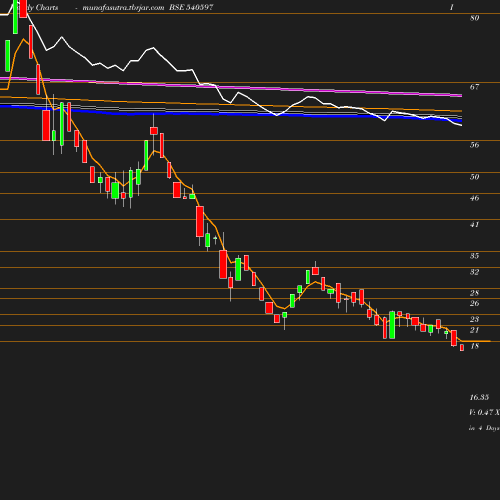The image size is (500, 500).
Task: Click the 21 price axis label
Action: point(474,330)
